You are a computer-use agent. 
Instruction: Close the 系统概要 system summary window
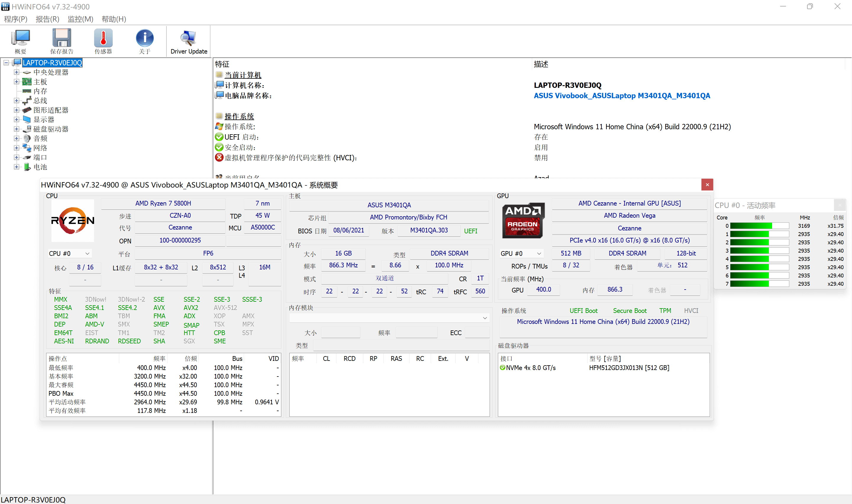[x=707, y=185]
